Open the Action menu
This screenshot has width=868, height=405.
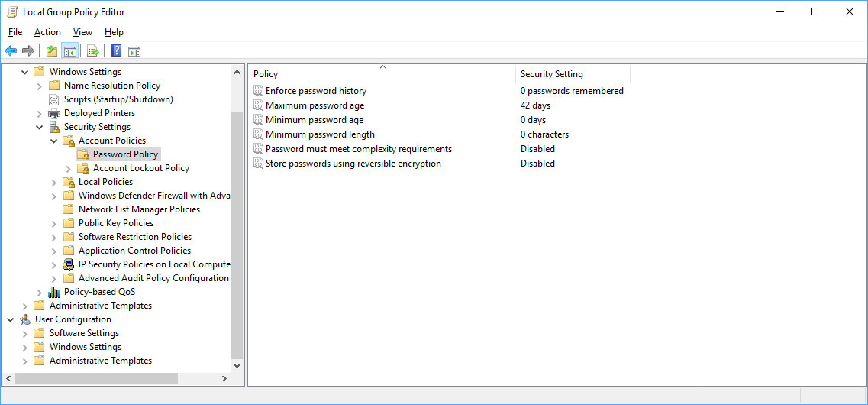(47, 32)
